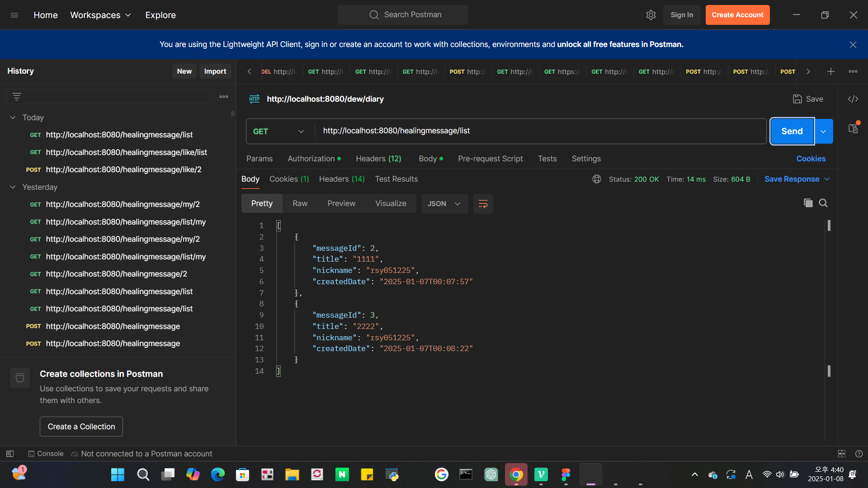Collapse the Today history group
The width and height of the screenshot is (868, 488).
tap(13, 117)
